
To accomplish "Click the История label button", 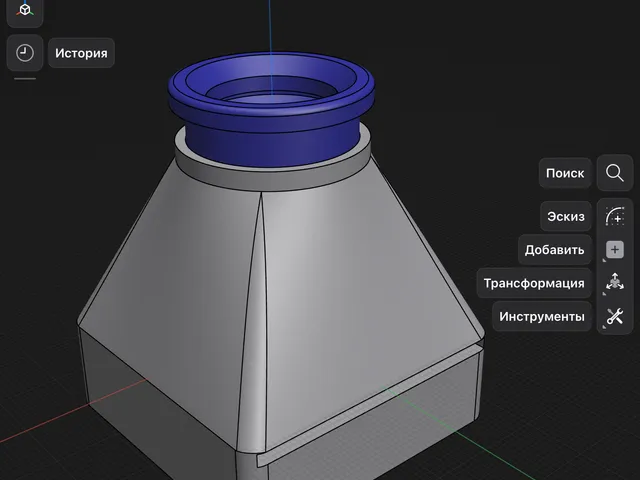I will [81, 53].
